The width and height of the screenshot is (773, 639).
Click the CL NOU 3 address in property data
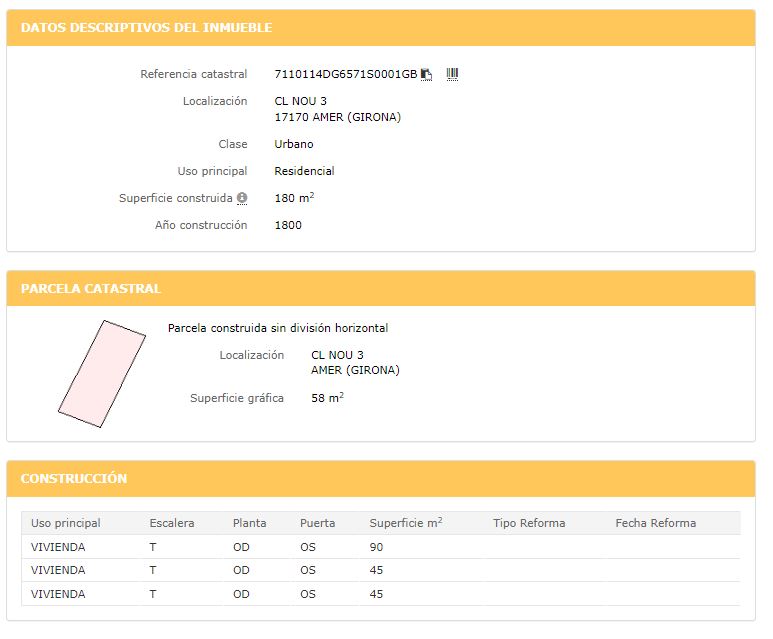(x=300, y=101)
